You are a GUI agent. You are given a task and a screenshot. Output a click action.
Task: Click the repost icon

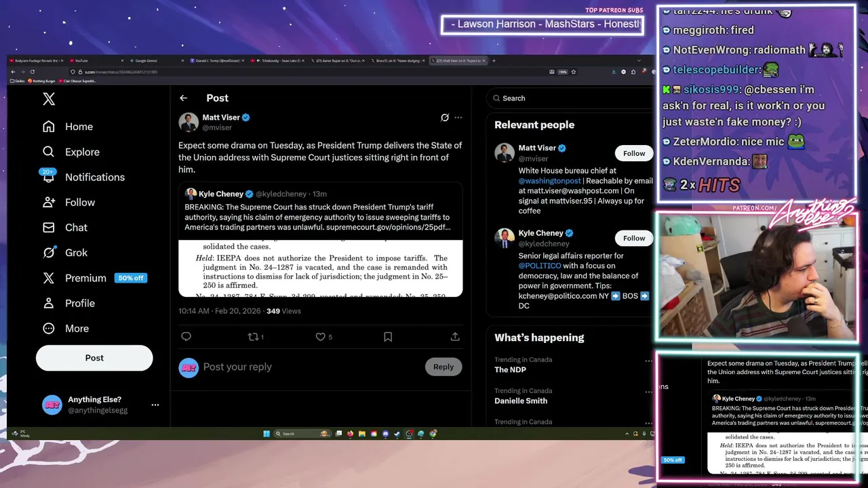(x=254, y=336)
